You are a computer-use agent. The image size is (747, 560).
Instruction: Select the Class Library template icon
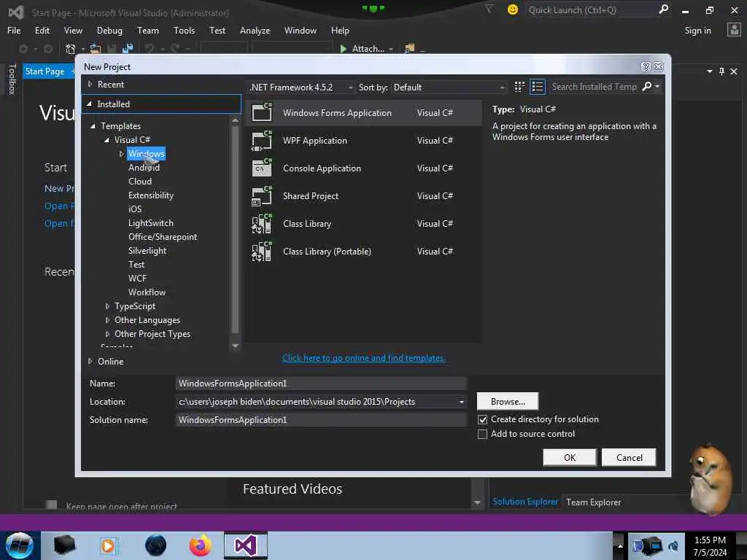tap(262, 223)
